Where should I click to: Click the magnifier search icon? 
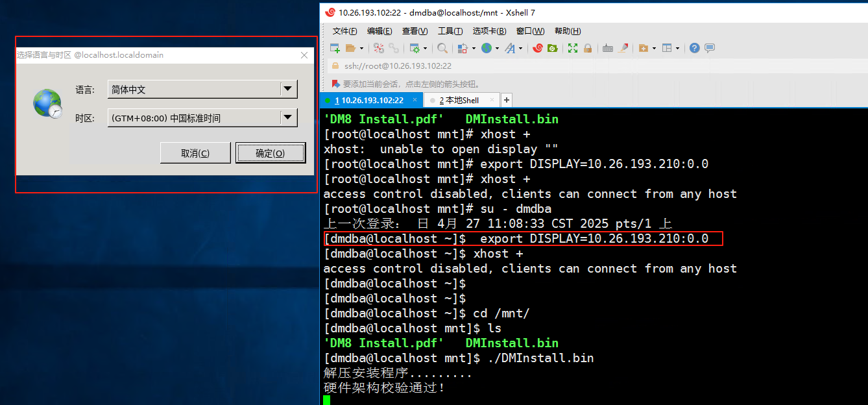tap(442, 48)
